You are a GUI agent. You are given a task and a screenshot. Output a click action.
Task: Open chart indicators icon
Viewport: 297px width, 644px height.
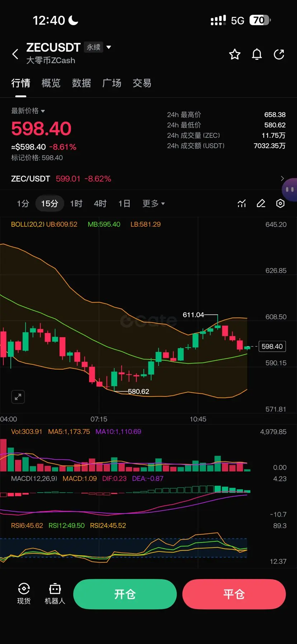(x=242, y=203)
